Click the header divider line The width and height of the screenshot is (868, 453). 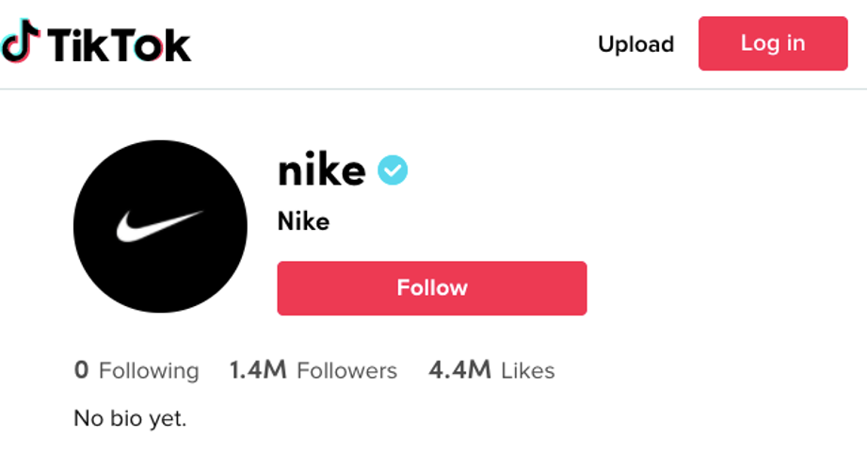(x=433, y=89)
